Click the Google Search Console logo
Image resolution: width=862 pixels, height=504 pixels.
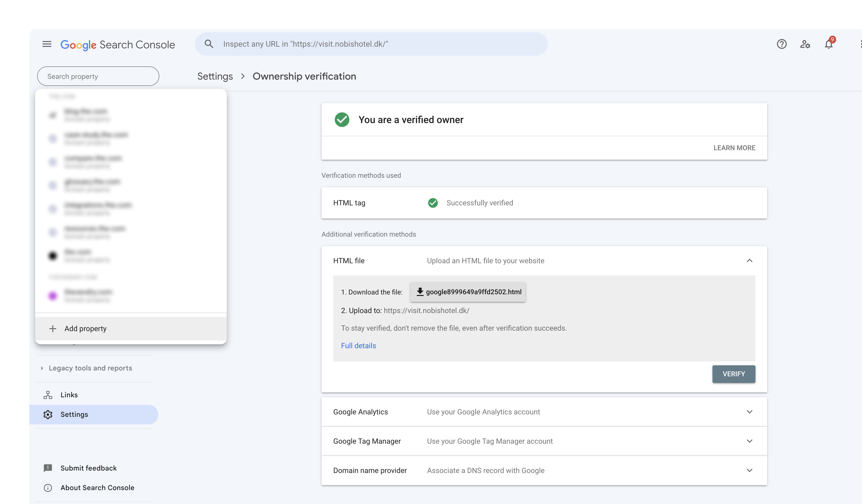pos(118,45)
